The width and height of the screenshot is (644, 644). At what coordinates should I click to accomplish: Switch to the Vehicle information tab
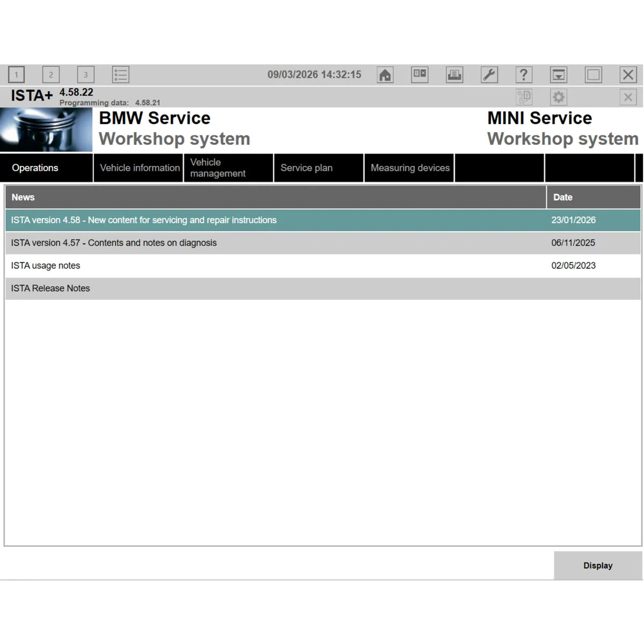[138, 167]
